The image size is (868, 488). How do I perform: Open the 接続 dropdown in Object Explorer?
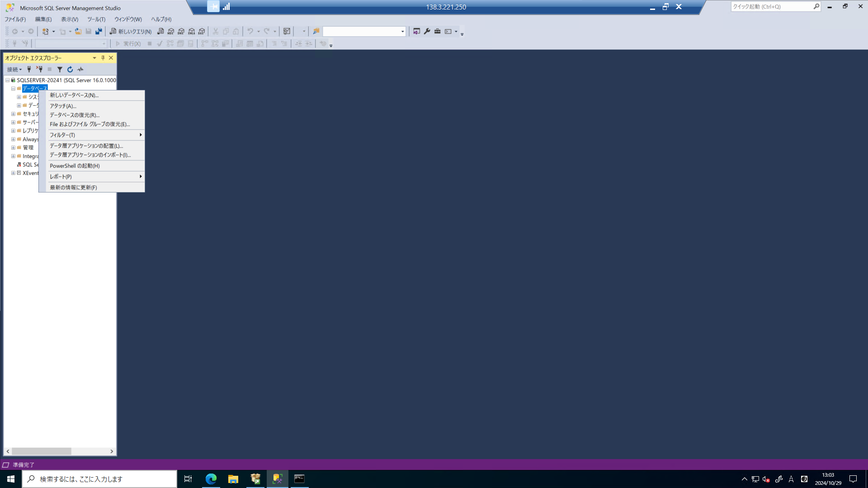[14, 69]
